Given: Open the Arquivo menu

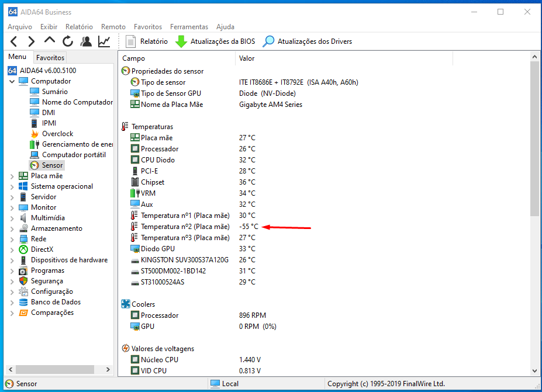Looking at the screenshot, I should [20, 27].
